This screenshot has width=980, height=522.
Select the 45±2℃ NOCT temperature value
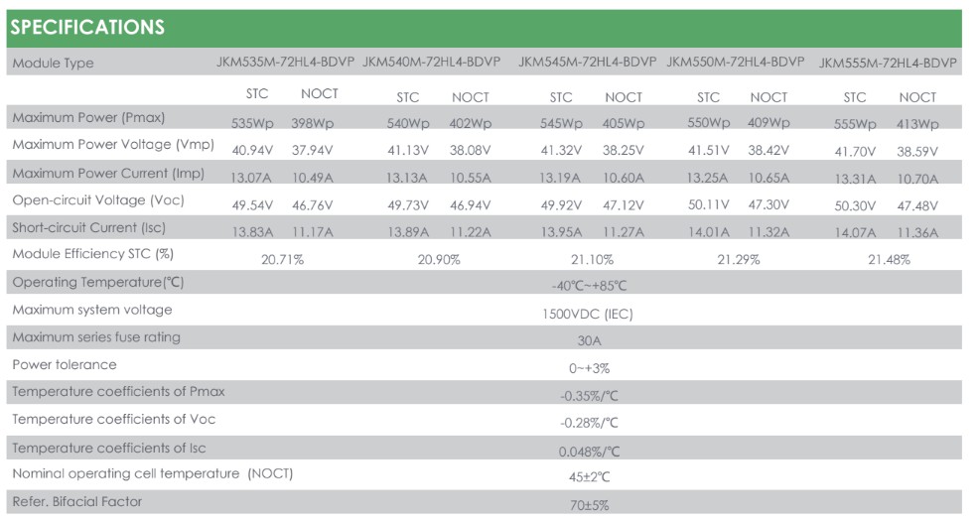590,476
